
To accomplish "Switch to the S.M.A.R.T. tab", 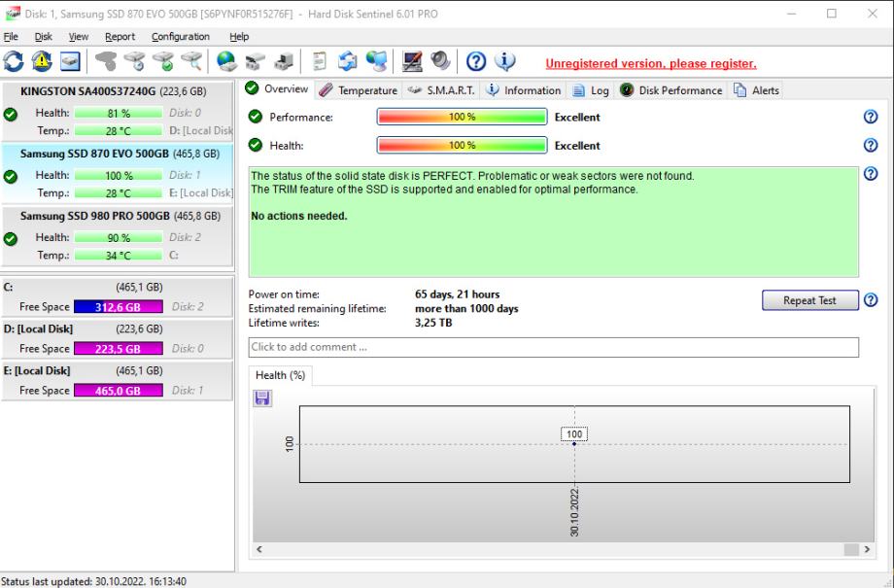I will tap(442, 90).
